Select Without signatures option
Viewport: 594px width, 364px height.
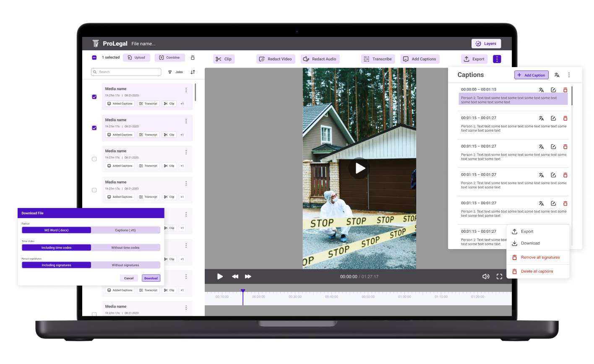(x=125, y=265)
